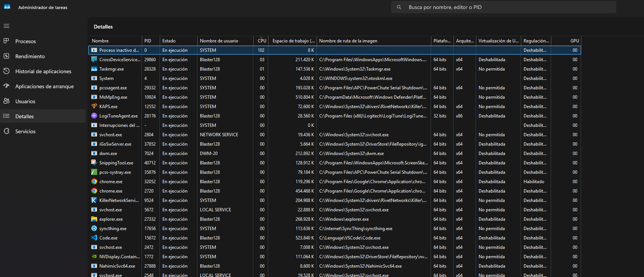Click the Taskmgr.exe process icon
Image resolution: width=644 pixels, height=277 pixels.
click(x=94, y=69)
